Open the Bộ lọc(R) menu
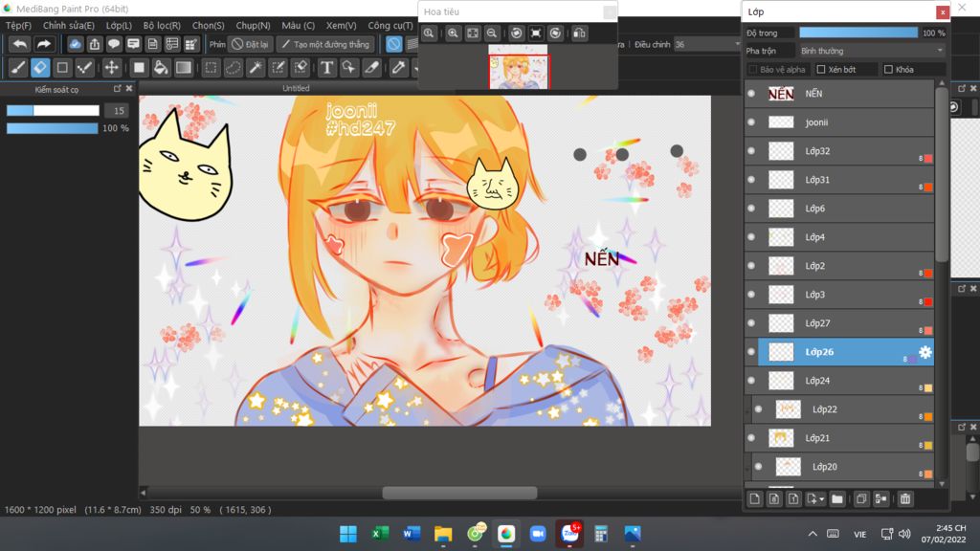The image size is (980, 551). 162,26
